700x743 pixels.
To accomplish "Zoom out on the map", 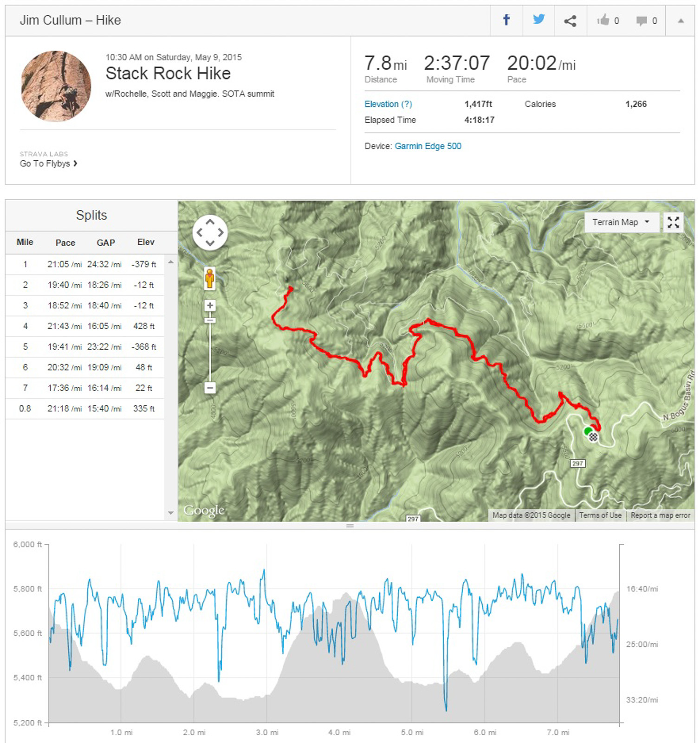I will [210, 388].
